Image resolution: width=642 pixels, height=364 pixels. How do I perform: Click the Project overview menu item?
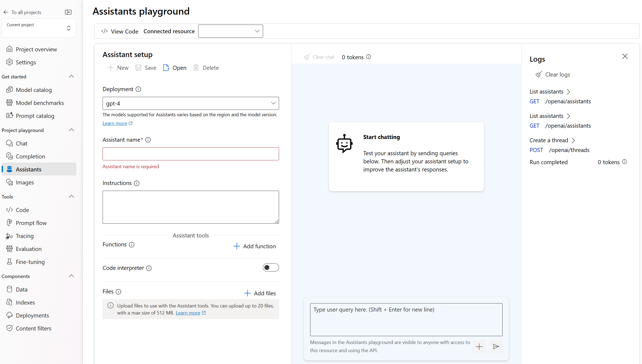(36, 49)
